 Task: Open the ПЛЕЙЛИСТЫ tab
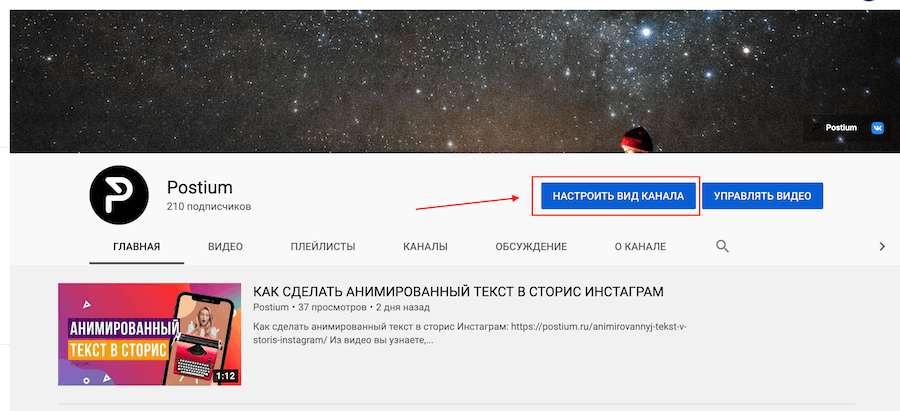pyautogui.click(x=323, y=247)
